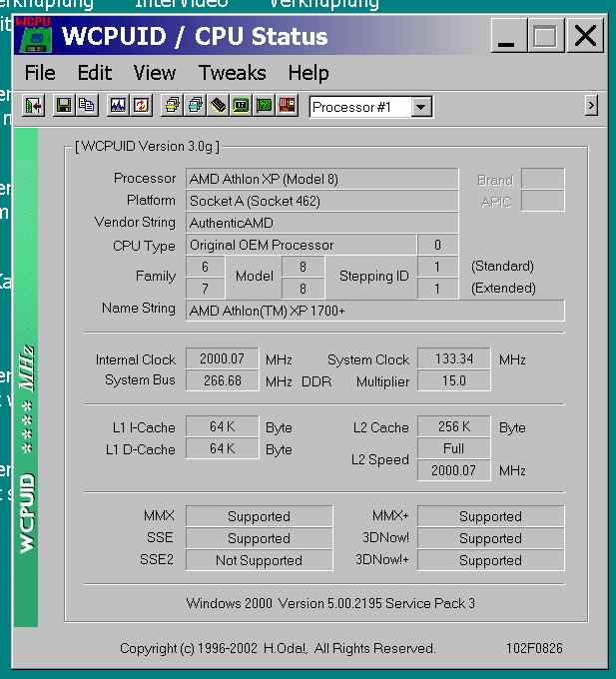Click 'Original OEM Processor' CPU Type field
This screenshot has height=679, width=616.
(302, 245)
